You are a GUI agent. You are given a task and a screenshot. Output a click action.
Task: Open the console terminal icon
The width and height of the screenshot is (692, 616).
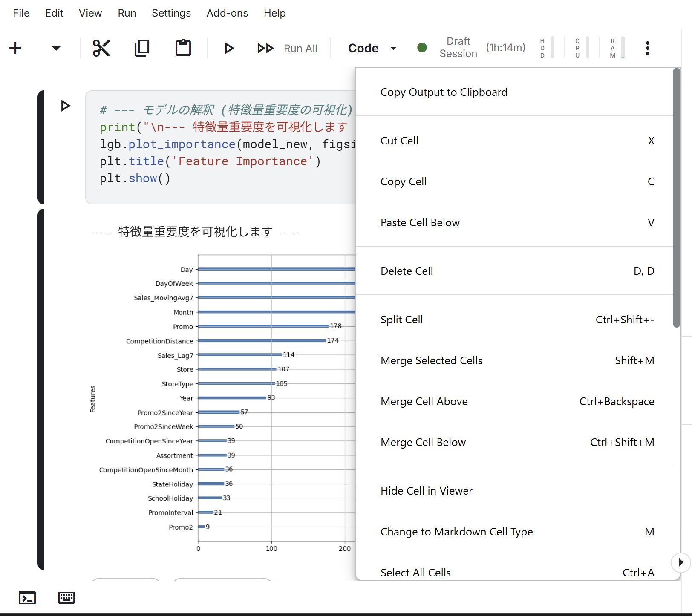click(x=27, y=598)
